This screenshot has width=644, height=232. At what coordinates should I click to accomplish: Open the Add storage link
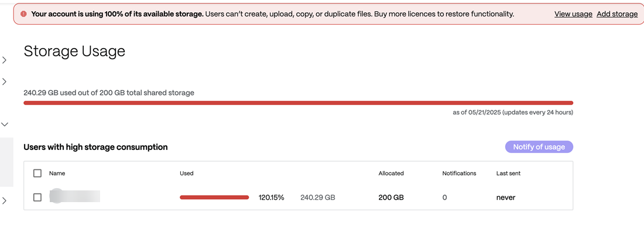tap(617, 14)
